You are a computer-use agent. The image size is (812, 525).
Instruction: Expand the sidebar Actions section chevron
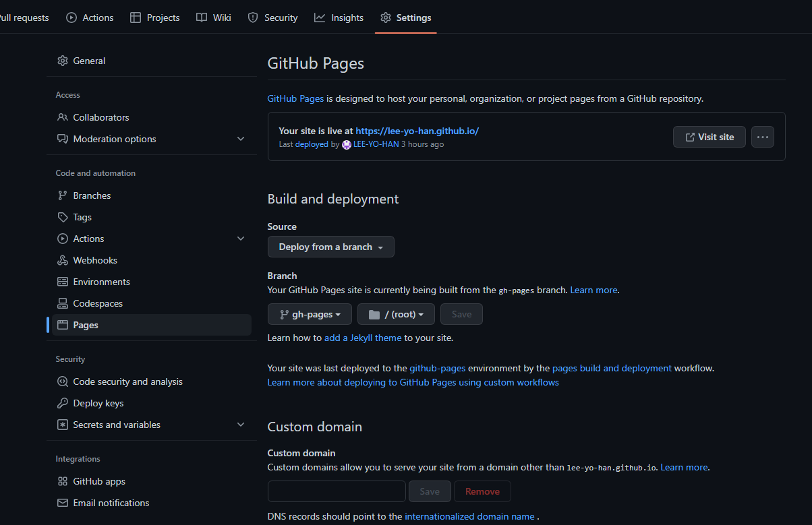coord(241,239)
